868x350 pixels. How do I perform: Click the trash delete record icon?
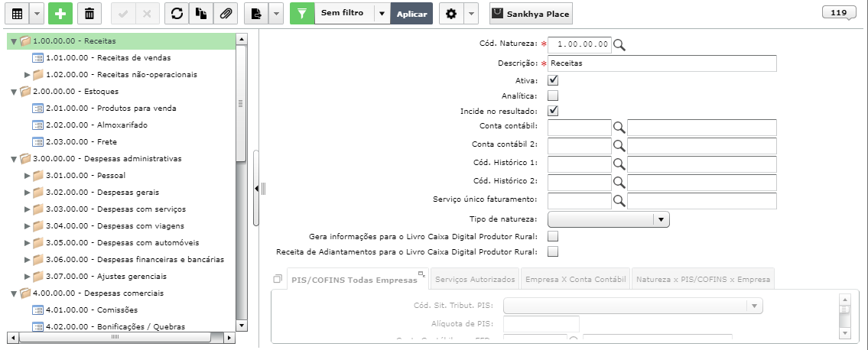[89, 14]
